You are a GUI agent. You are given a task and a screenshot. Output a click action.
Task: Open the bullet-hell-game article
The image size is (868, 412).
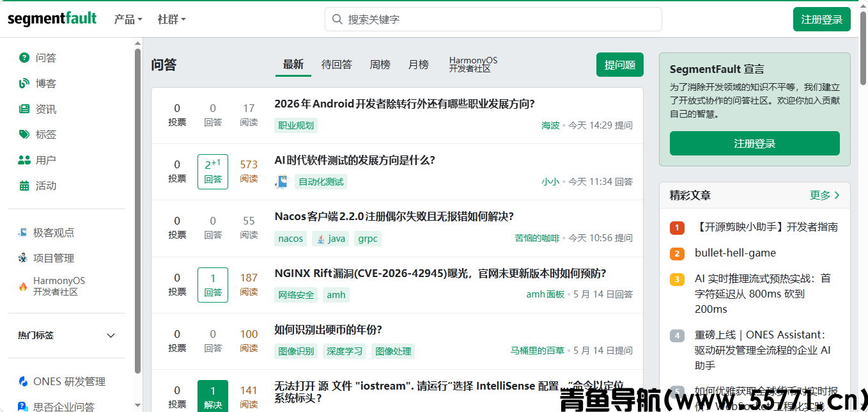click(x=735, y=253)
